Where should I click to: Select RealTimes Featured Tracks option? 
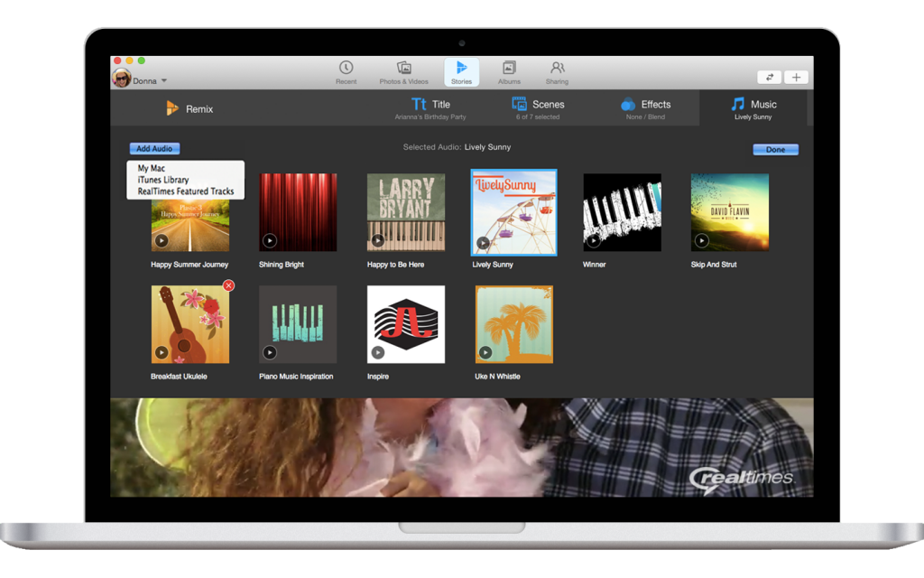(x=186, y=191)
